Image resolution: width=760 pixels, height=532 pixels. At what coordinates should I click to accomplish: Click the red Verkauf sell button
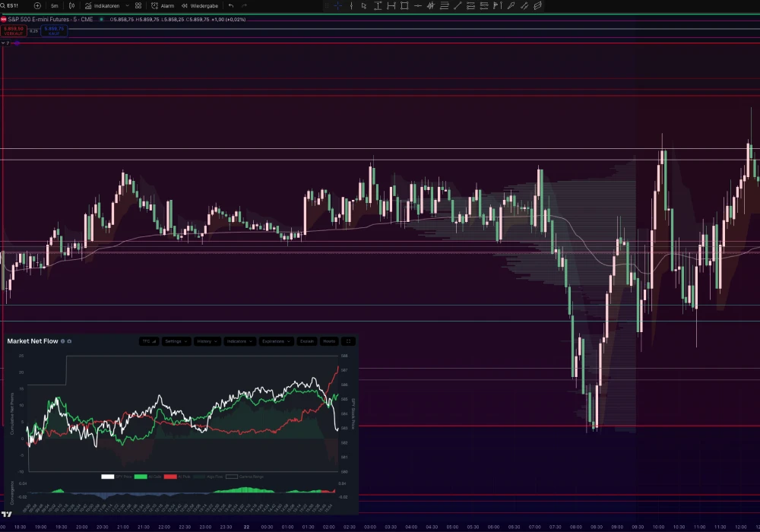[x=13, y=31]
